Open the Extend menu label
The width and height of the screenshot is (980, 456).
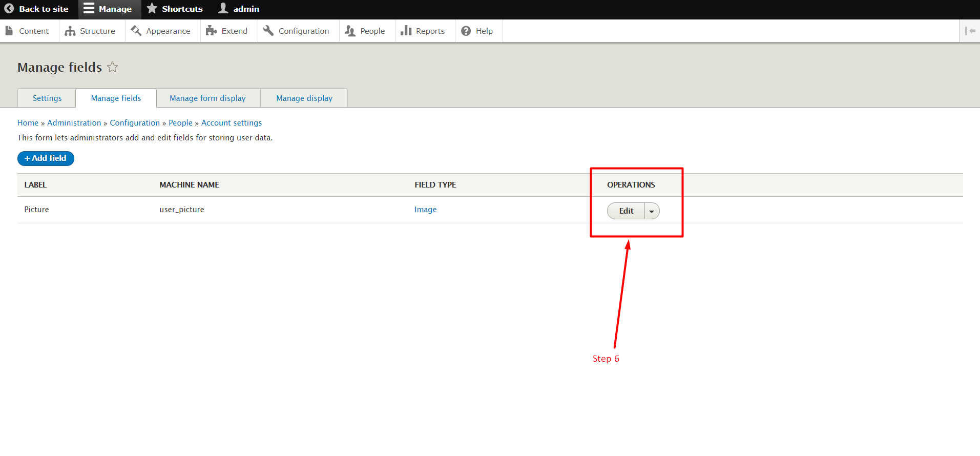pos(234,31)
